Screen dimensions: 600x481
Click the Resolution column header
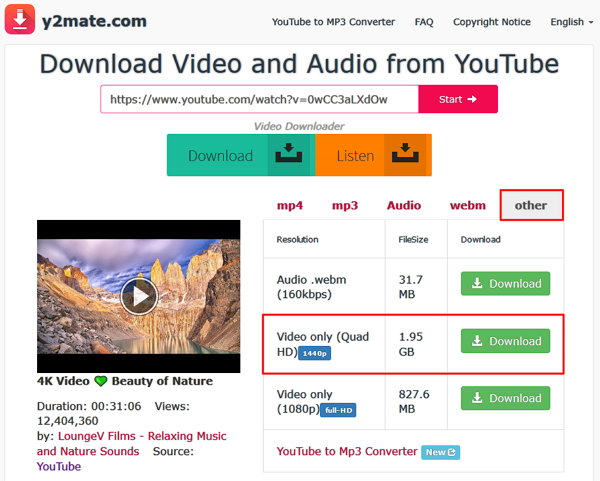tap(297, 240)
